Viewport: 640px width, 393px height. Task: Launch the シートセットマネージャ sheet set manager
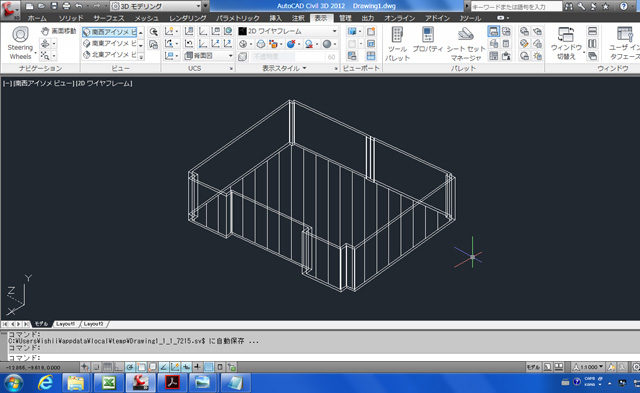click(466, 44)
